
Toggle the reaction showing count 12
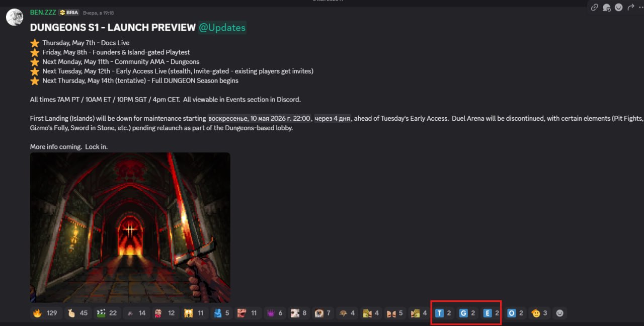tap(166, 313)
